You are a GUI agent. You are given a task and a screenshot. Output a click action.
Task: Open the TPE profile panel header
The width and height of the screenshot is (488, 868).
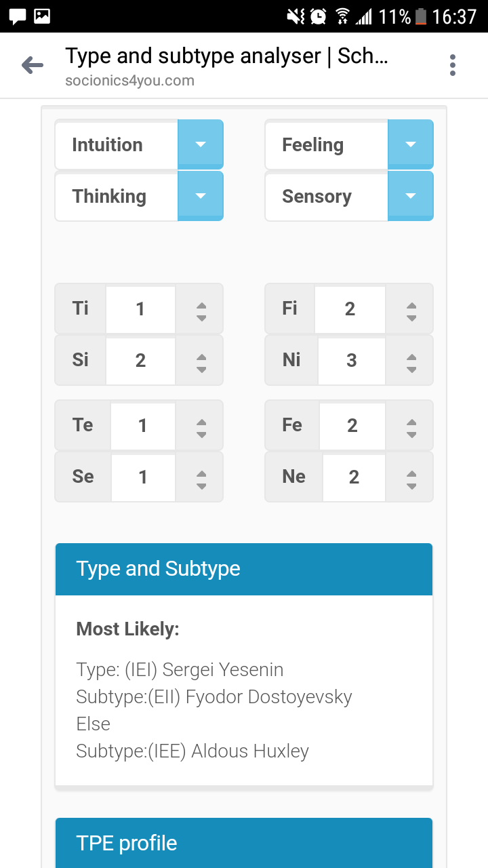[x=244, y=843]
